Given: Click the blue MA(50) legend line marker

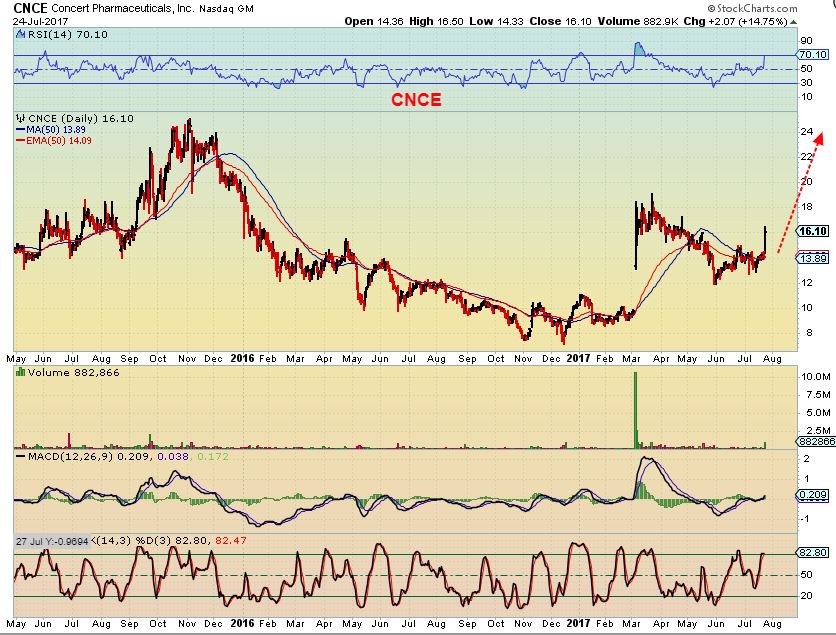Looking at the screenshot, I should click(21, 130).
